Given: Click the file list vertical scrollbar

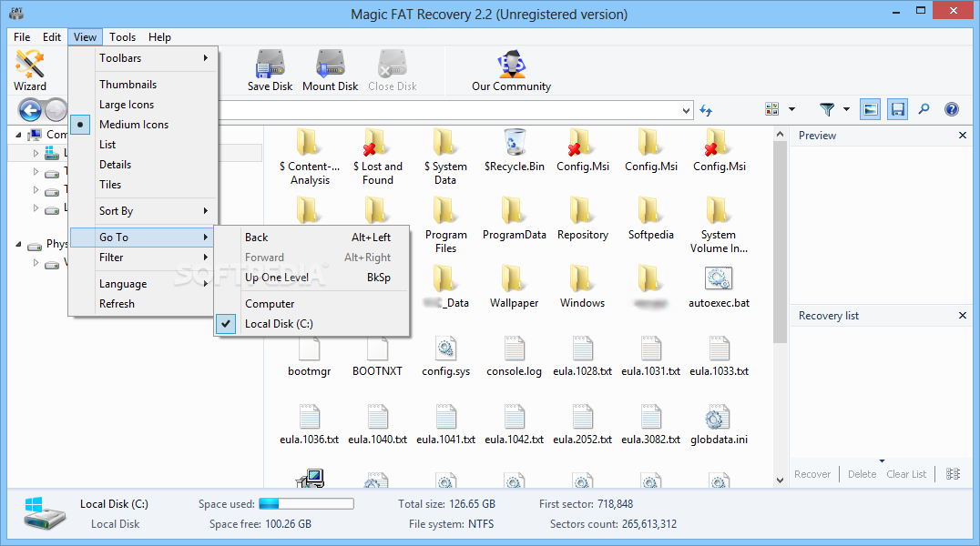Looking at the screenshot, I should pyautogui.click(x=780, y=242).
